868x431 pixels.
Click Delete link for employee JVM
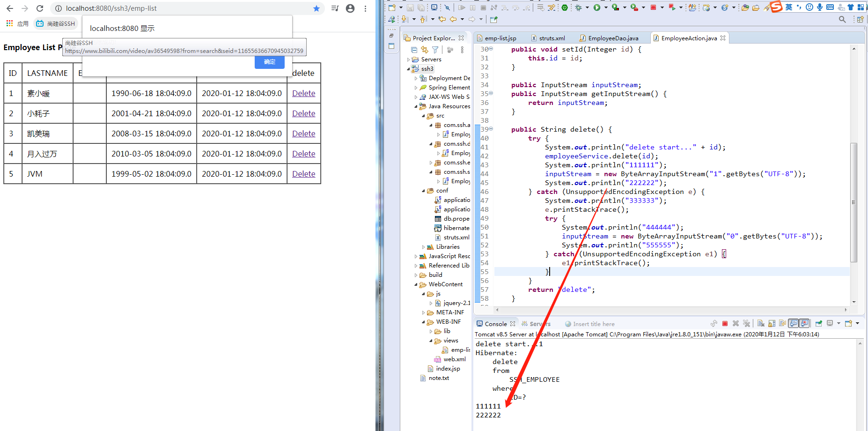pos(303,174)
